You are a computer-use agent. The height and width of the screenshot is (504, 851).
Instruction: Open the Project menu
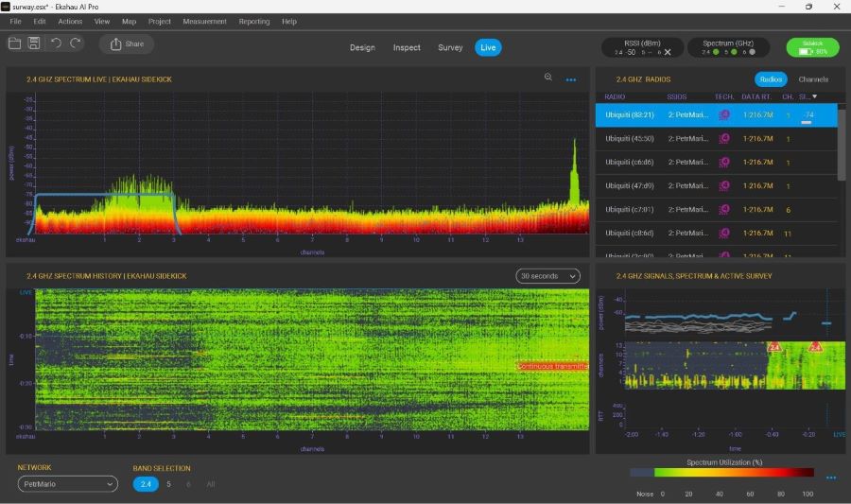coord(160,22)
